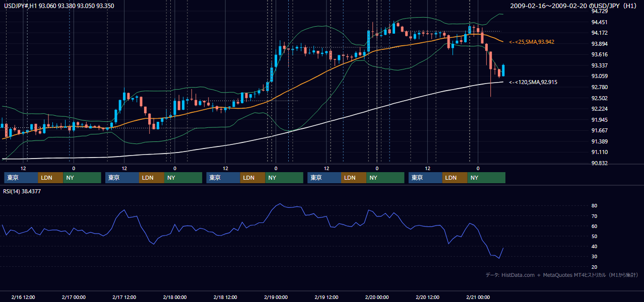This screenshot has height=302, width=644.
Task: Select the last day's LDN session box
Action: [455, 178]
